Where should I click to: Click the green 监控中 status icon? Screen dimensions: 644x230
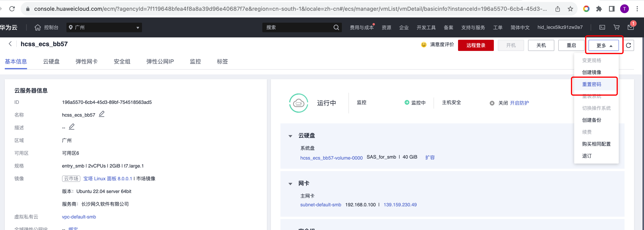[407, 102]
